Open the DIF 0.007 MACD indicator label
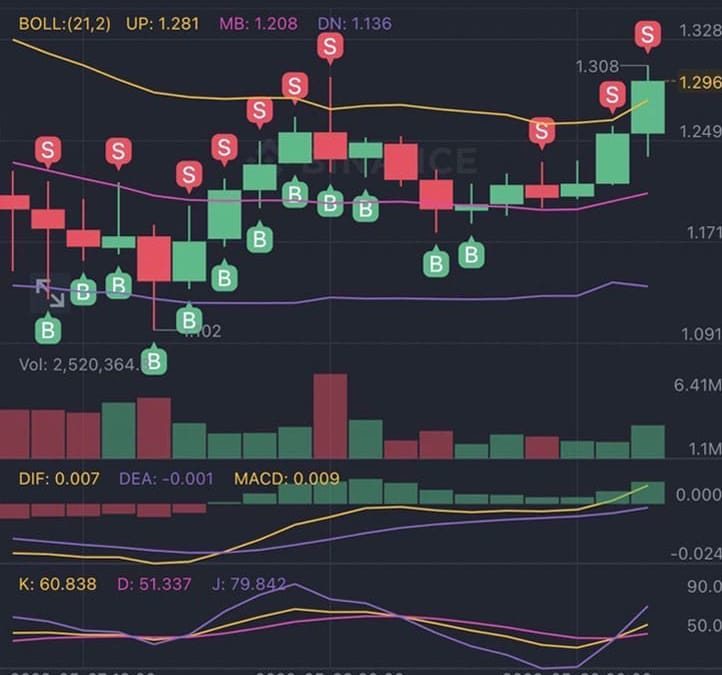The width and height of the screenshot is (722, 675). click(59, 479)
